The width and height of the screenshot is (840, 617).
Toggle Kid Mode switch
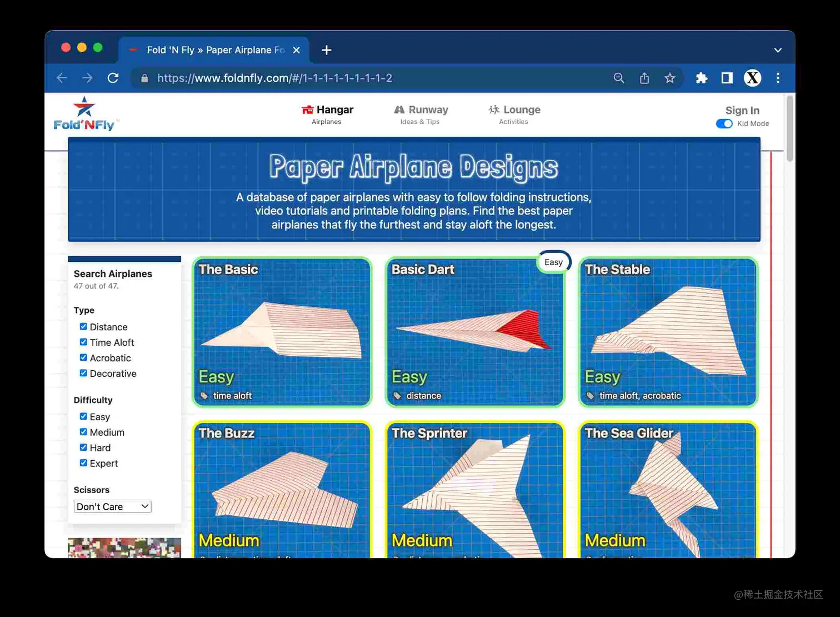(724, 123)
